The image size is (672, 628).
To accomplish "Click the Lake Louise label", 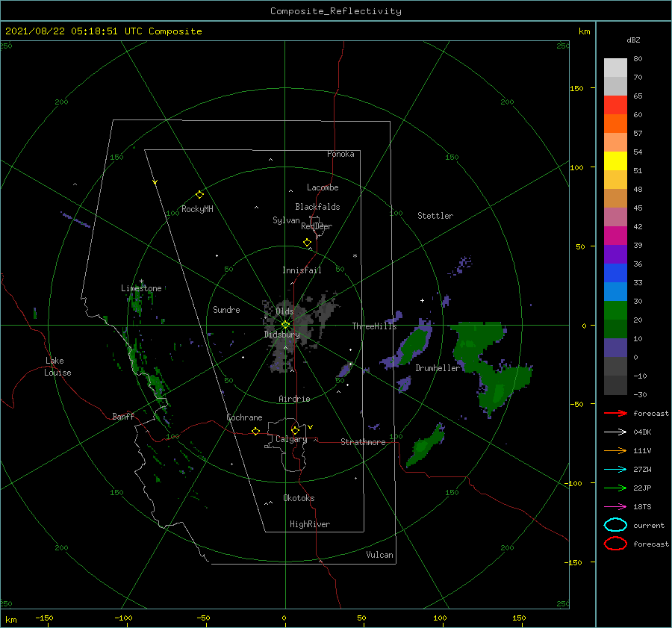I will click(x=57, y=367).
